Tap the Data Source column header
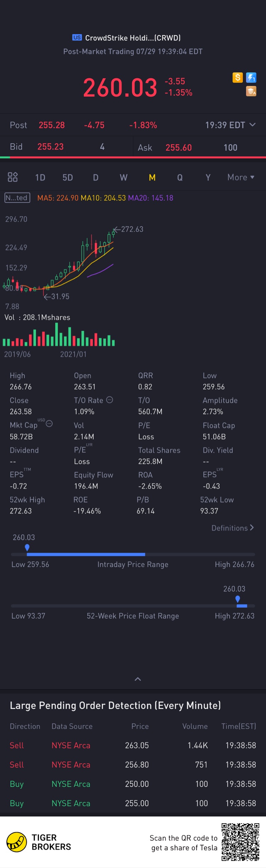The width and height of the screenshot is (266, 868). point(72,726)
